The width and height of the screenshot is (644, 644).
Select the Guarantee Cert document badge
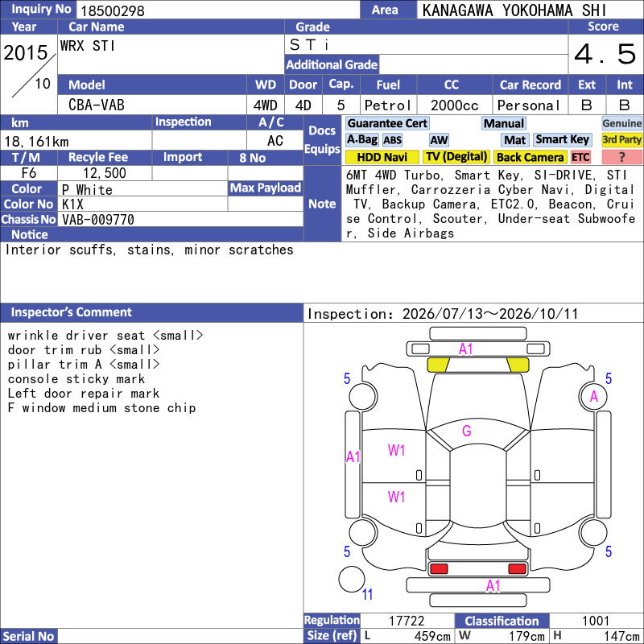[x=387, y=124]
